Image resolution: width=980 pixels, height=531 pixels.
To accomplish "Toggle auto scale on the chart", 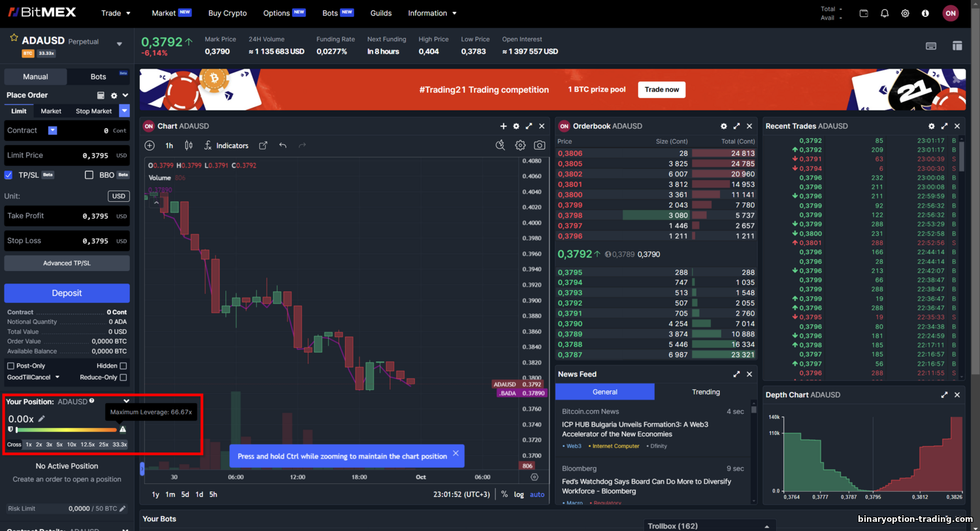I will click(x=537, y=494).
